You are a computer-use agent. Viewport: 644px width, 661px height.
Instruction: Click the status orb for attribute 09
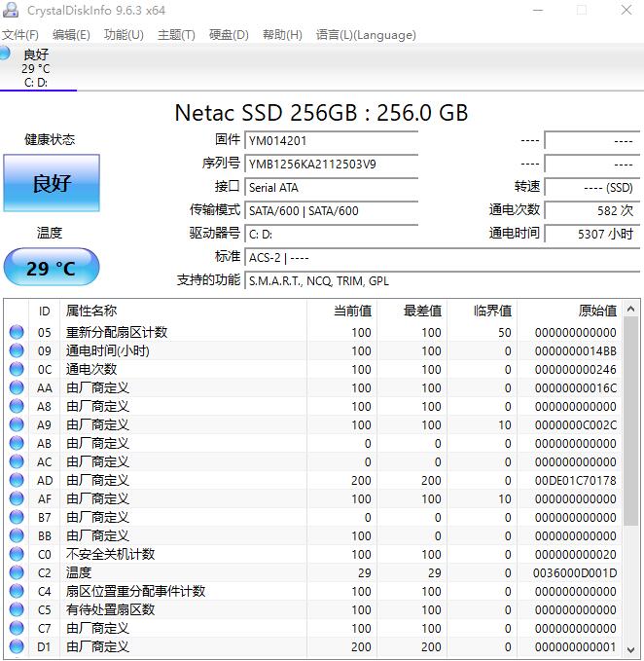point(17,350)
